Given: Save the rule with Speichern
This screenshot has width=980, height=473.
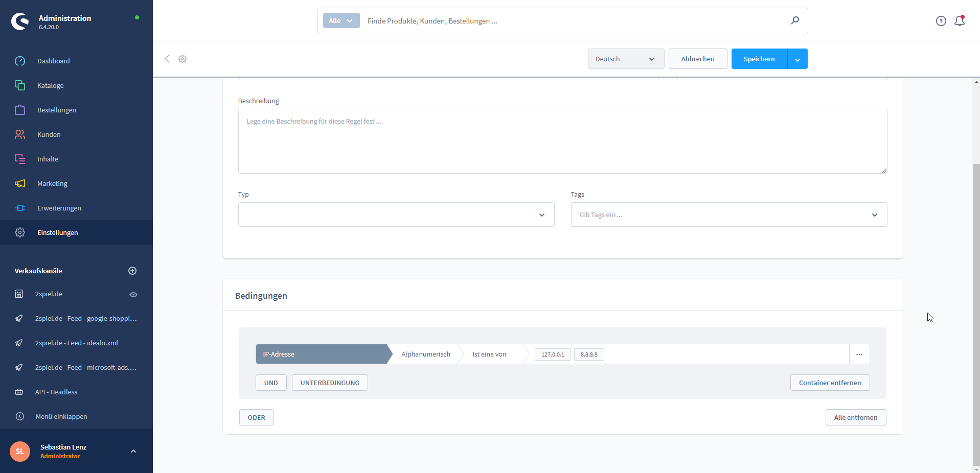Looking at the screenshot, I should 759,59.
